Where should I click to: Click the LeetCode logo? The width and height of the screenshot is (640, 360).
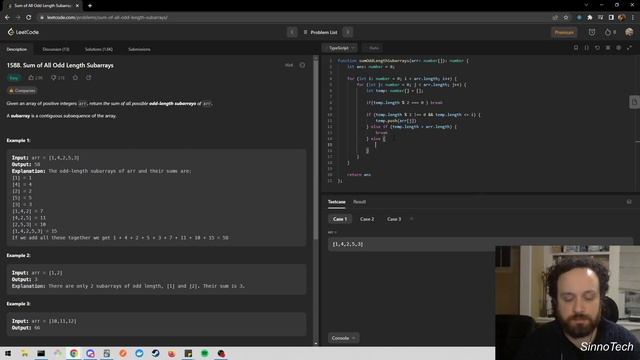[23, 32]
